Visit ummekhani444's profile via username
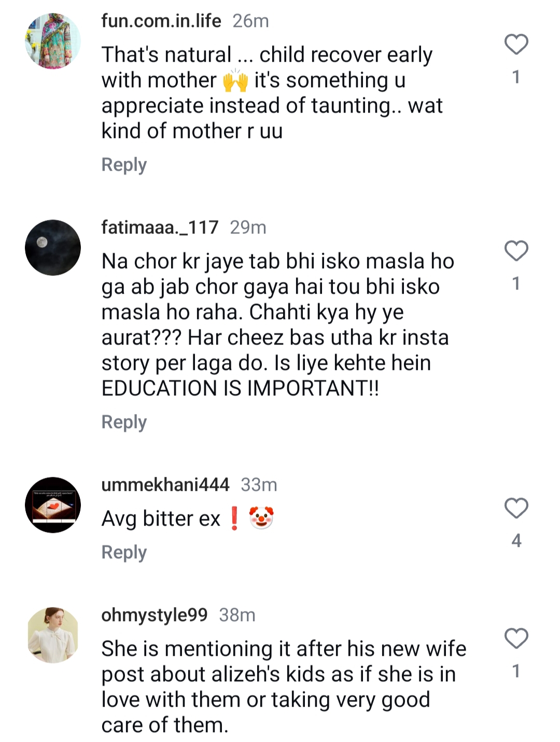 166,485
